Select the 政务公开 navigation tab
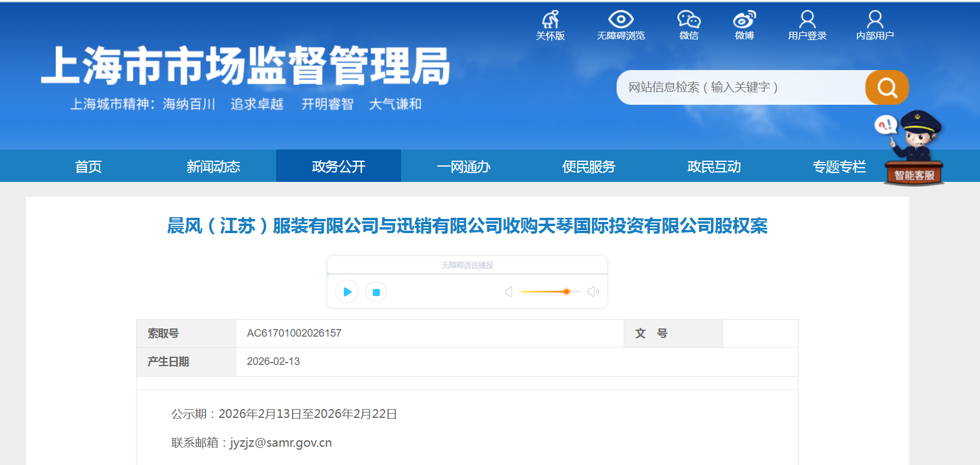Image resolution: width=980 pixels, height=465 pixels. pos(339,167)
